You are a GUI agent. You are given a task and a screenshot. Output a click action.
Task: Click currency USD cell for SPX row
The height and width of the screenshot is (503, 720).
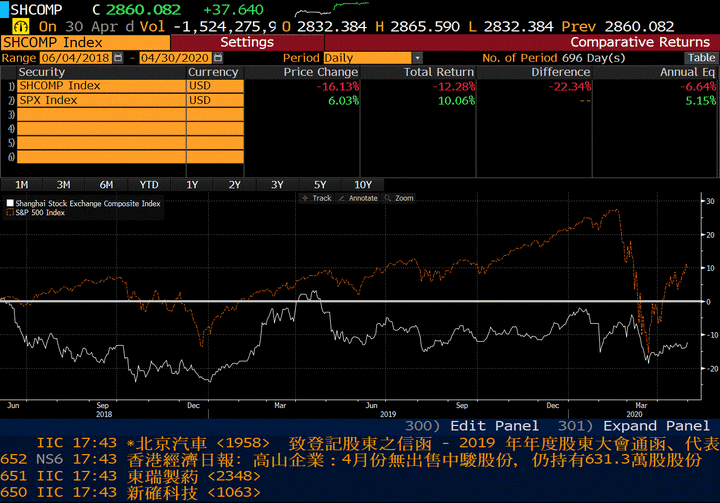tap(215, 100)
